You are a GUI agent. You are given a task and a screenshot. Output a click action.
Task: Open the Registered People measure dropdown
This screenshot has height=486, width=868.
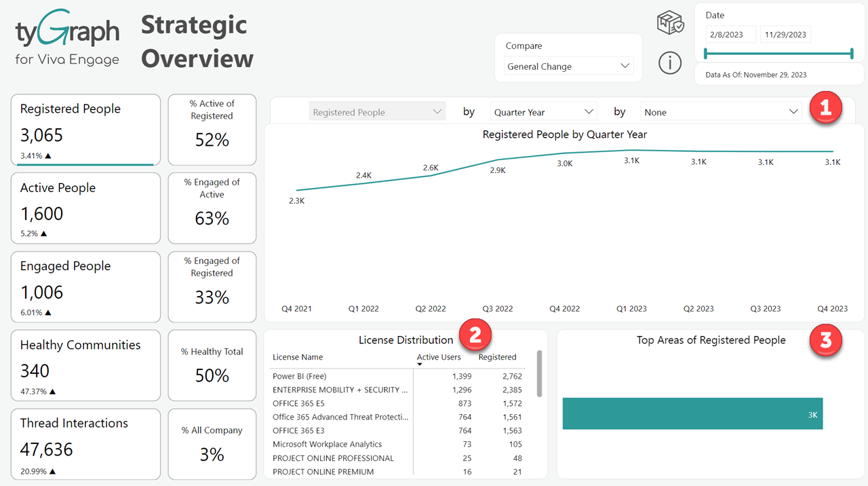coord(377,112)
